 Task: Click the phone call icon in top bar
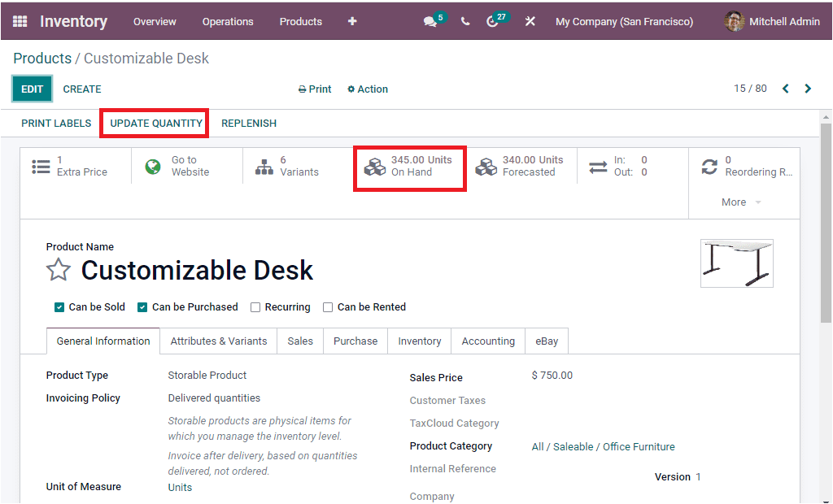(464, 21)
